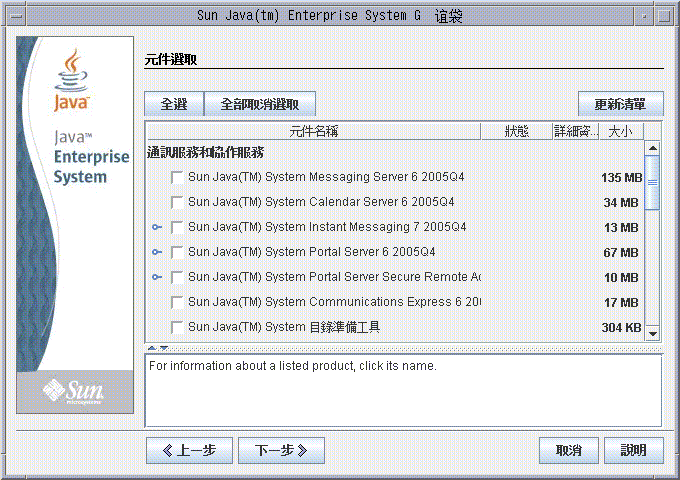
Task: Select Sun Java System Instant Messaging name
Action: click(x=327, y=227)
